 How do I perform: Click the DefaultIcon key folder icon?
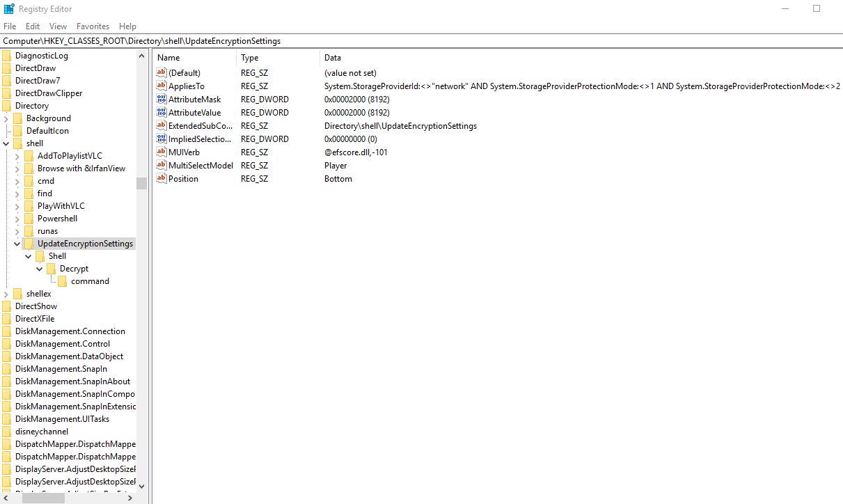(17, 131)
